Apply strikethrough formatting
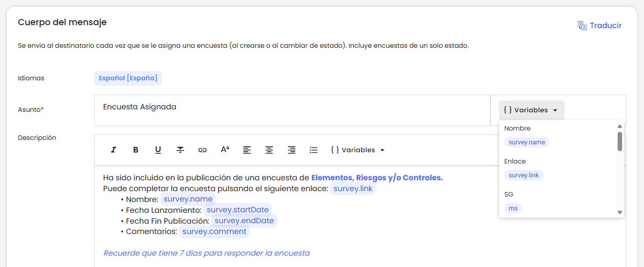The height and width of the screenshot is (267, 644). (180, 150)
